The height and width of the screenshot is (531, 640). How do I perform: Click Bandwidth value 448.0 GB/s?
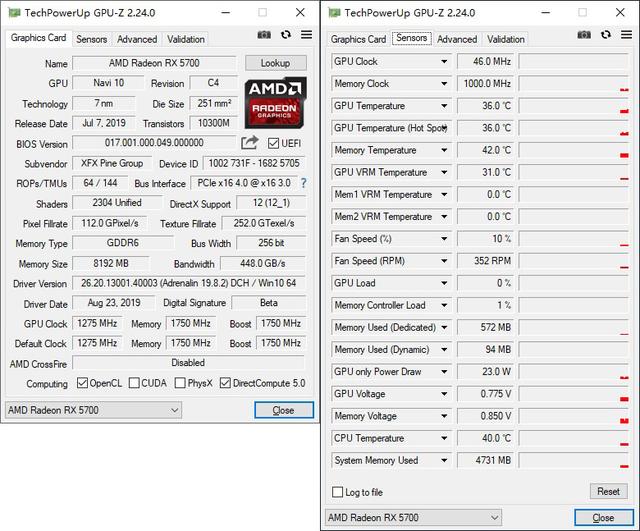(263, 263)
